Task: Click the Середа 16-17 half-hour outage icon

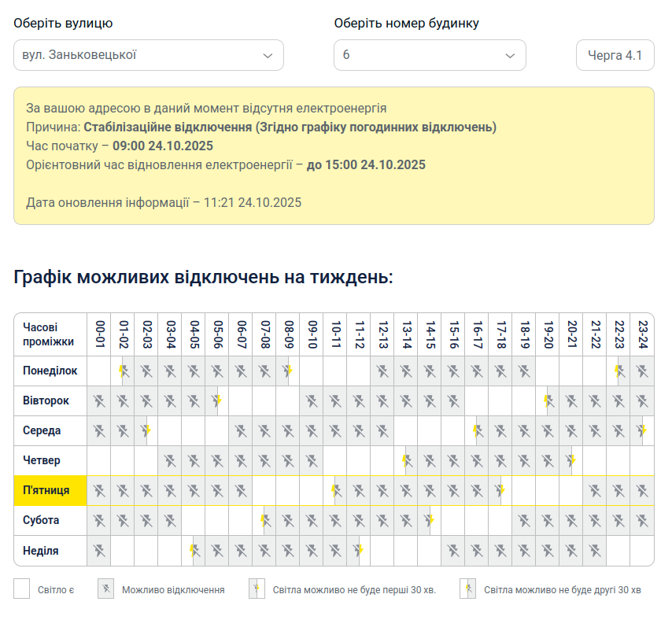Action: [478, 430]
